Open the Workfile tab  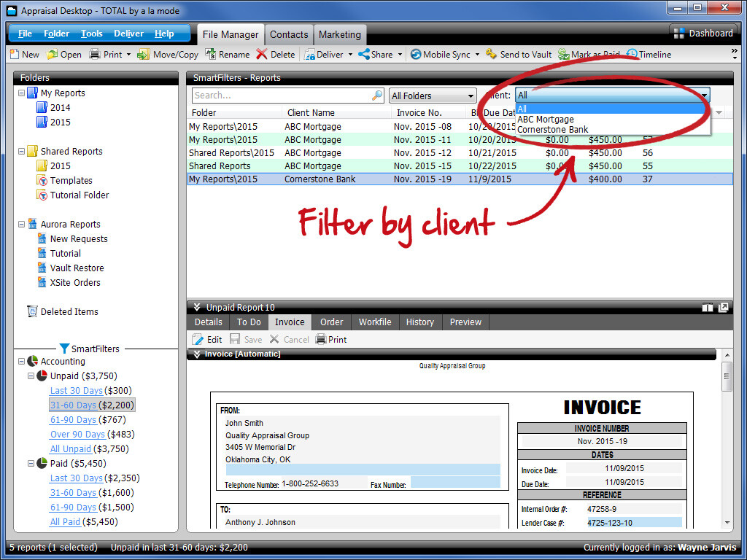click(x=375, y=322)
